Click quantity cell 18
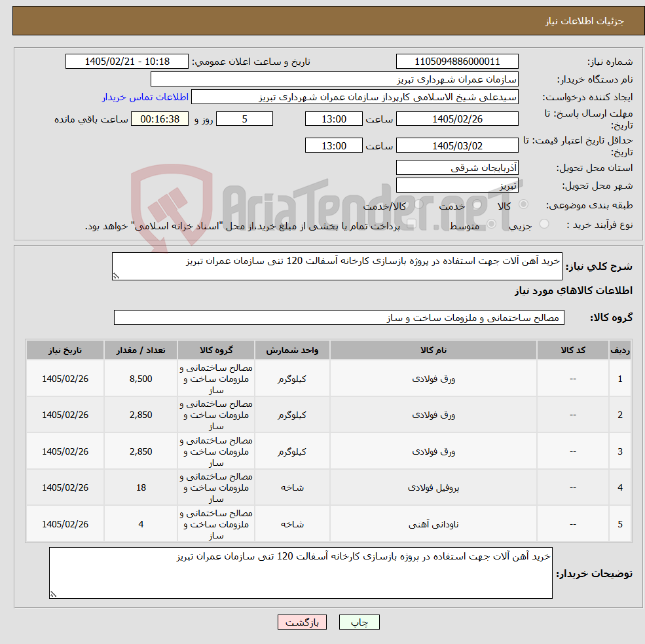Viewport: 645px width, 644px height. point(141,487)
